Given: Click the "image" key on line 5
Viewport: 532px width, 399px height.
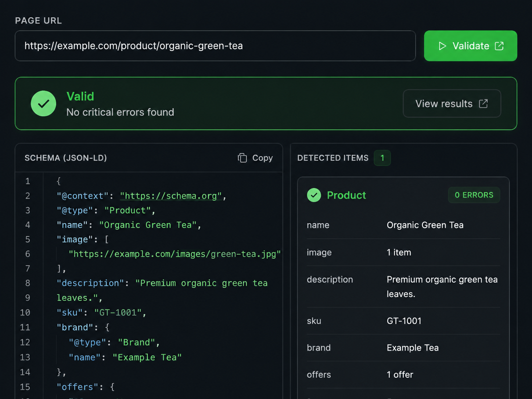Looking at the screenshot, I should 75,240.
